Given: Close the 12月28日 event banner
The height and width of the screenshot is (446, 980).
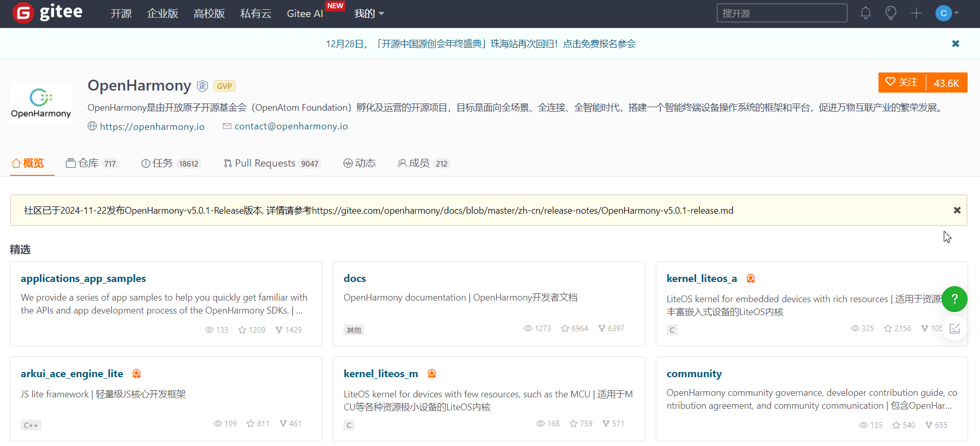Looking at the screenshot, I should point(956,43).
